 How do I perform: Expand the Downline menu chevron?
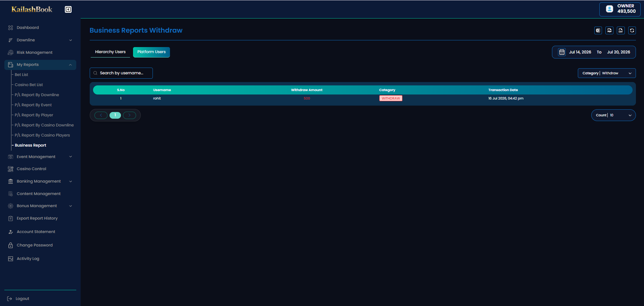pyautogui.click(x=71, y=40)
